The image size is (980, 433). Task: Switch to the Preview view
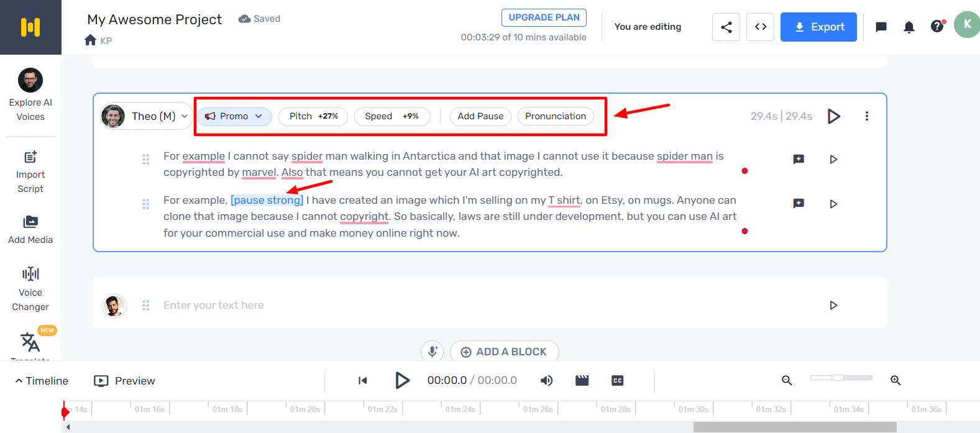[124, 381]
